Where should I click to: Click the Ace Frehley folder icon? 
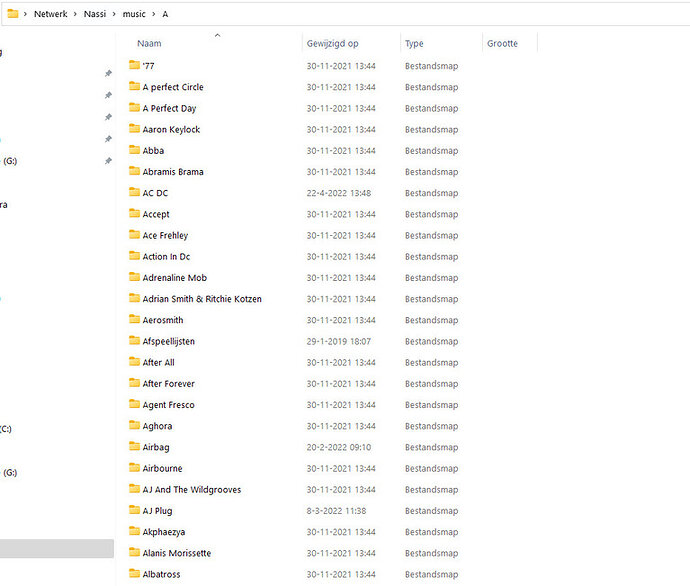click(134, 234)
